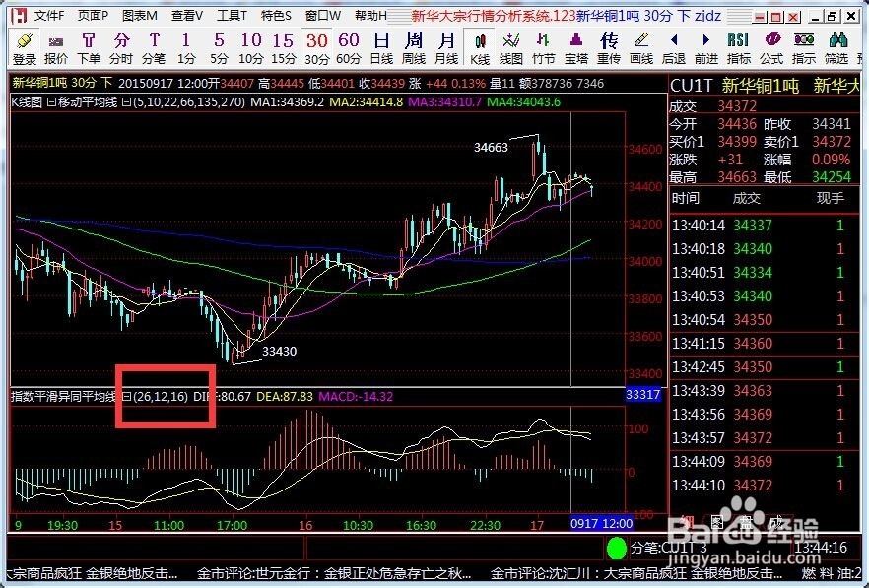Image resolution: width=869 pixels, height=588 pixels.
Task: Open the 窗口W menu
Action: pos(323,15)
